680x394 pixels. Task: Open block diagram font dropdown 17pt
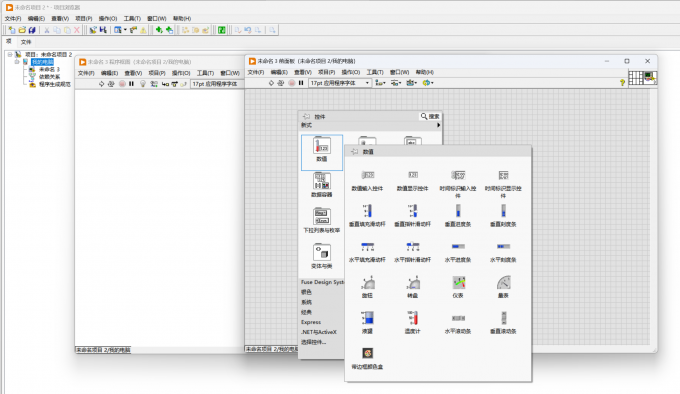click(x=217, y=84)
